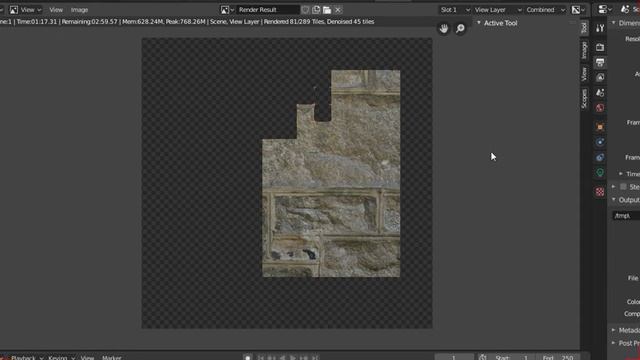The height and width of the screenshot is (360, 640).
Task: Open the display channels dropdown icon
Action: click(x=578, y=9)
